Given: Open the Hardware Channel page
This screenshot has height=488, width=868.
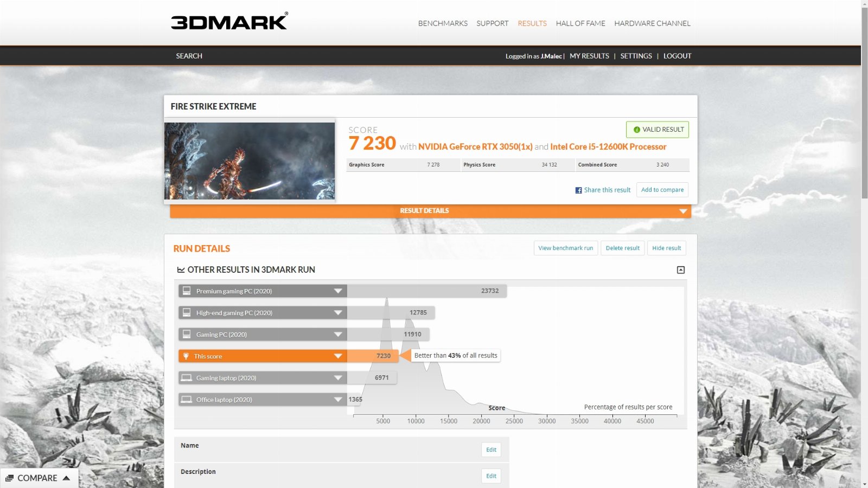Looking at the screenshot, I should [x=652, y=23].
